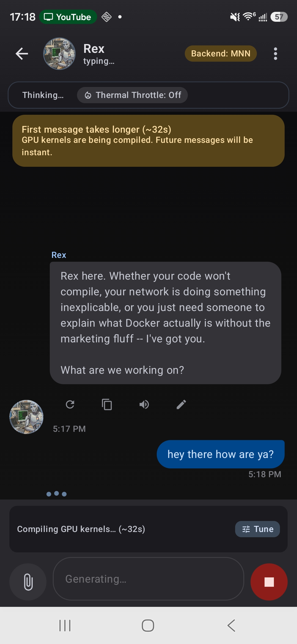Switch the Backend: MNN selector
This screenshot has height=644, width=297.
pyautogui.click(x=221, y=53)
